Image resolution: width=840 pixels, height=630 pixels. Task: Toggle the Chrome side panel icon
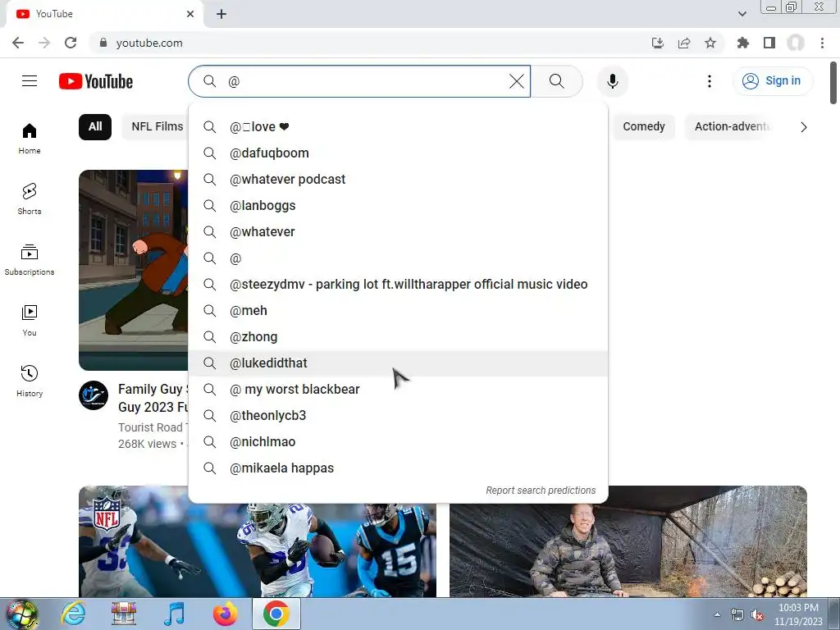769,43
